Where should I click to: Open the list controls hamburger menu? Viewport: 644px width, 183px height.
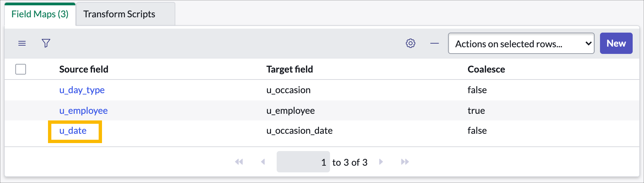(22, 43)
